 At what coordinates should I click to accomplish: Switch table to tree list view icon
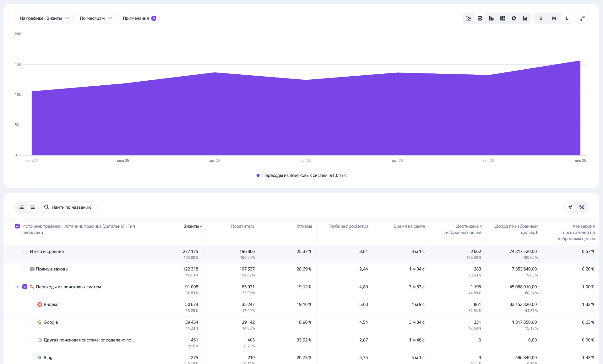click(32, 207)
